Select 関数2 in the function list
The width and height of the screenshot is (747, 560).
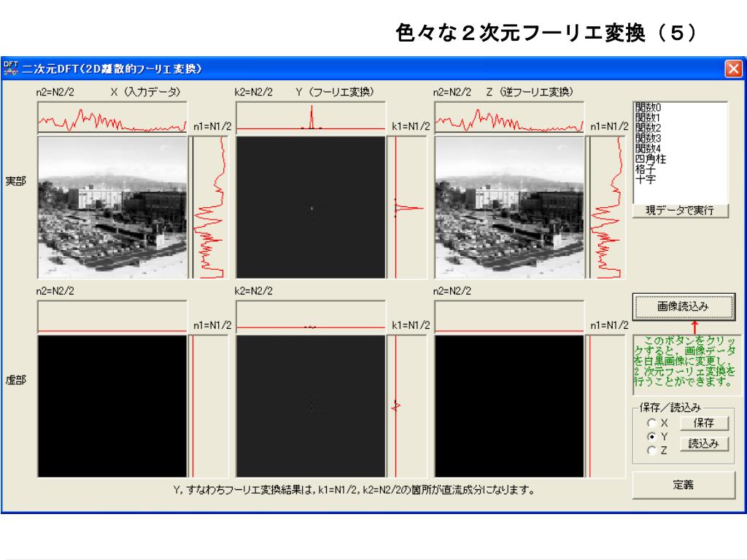point(648,128)
